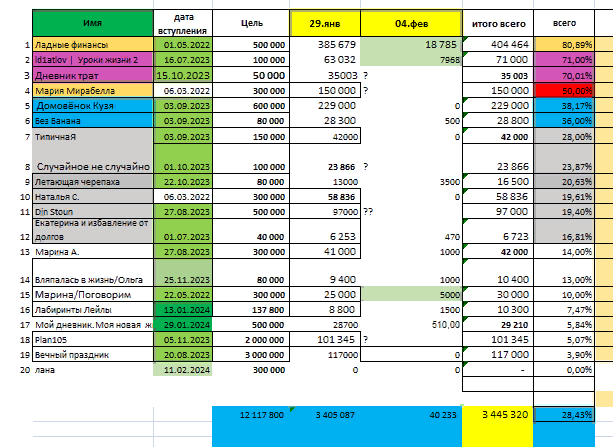Select the total cell '29 210'
The image size is (613, 447).
pyautogui.click(x=498, y=325)
